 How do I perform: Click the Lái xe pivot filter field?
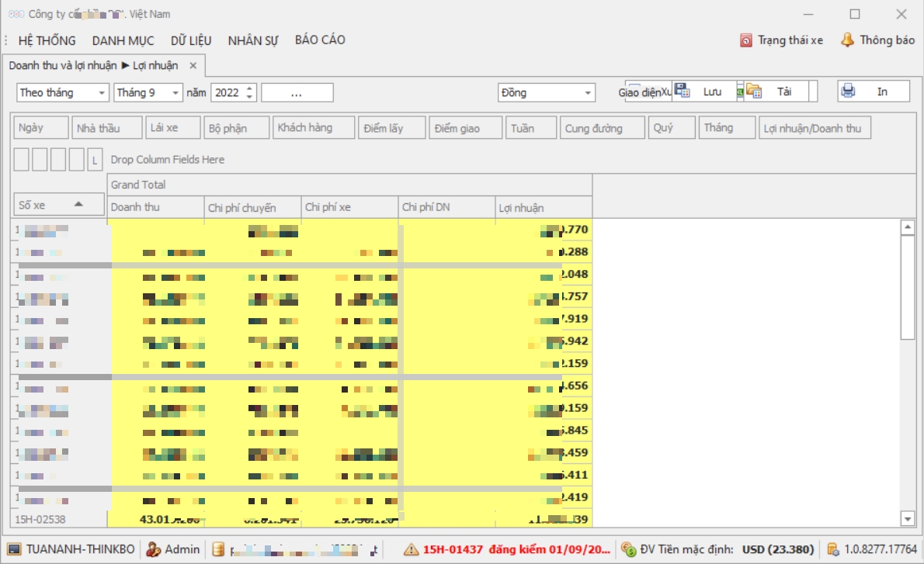pyautogui.click(x=172, y=128)
